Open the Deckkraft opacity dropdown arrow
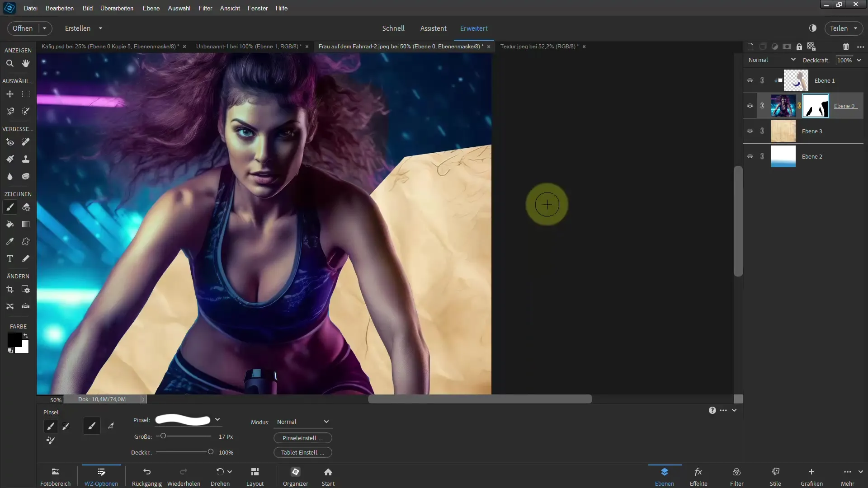The width and height of the screenshot is (868, 488). point(859,60)
